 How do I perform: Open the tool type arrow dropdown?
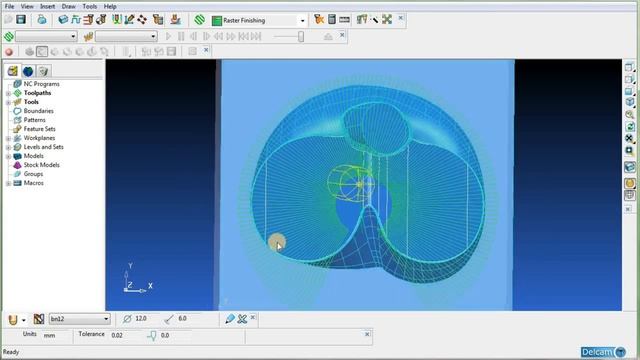pyautogui.click(x=24, y=320)
